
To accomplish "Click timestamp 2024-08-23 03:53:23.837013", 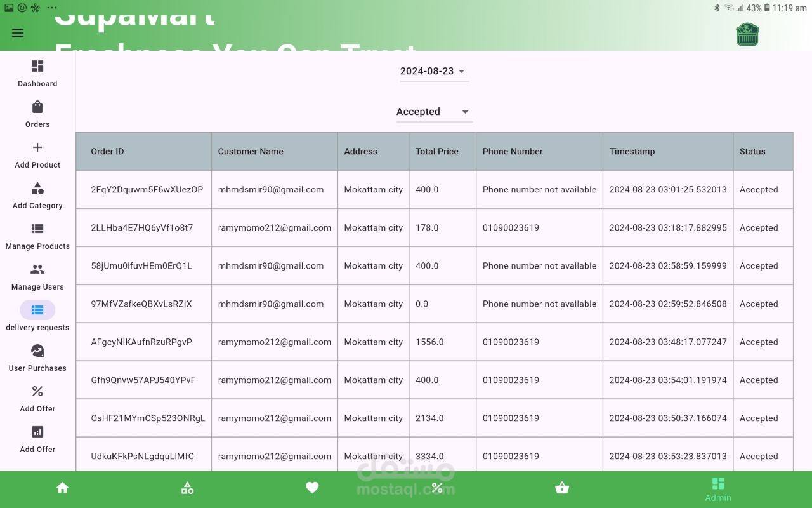I will [x=668, y=456].
